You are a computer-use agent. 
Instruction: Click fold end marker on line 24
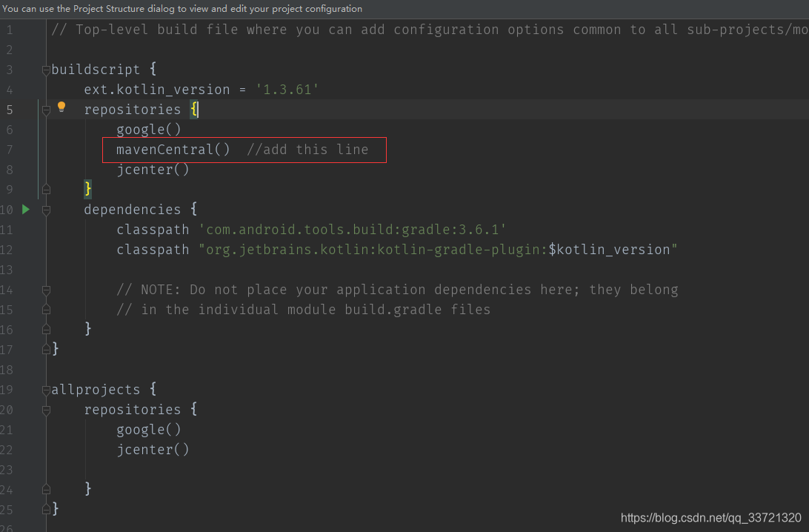pos(46,489)
